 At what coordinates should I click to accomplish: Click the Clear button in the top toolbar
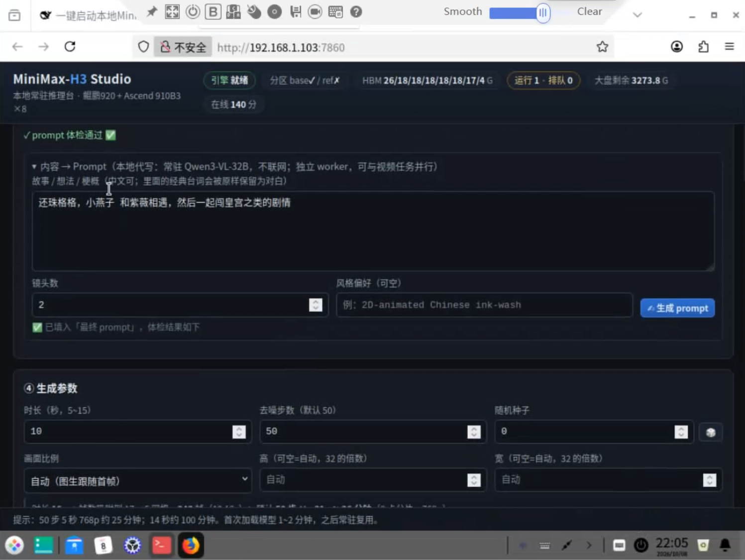(590, 11)
